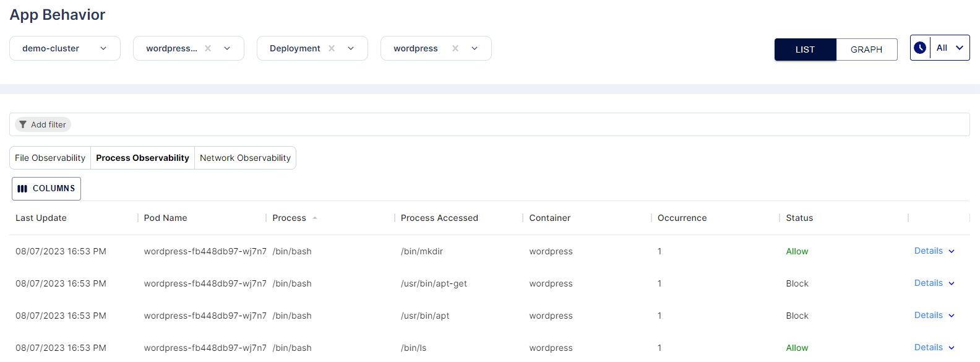Open the demo-cluster dropdown
The image size is (980, 362).
tap(65, 48)
